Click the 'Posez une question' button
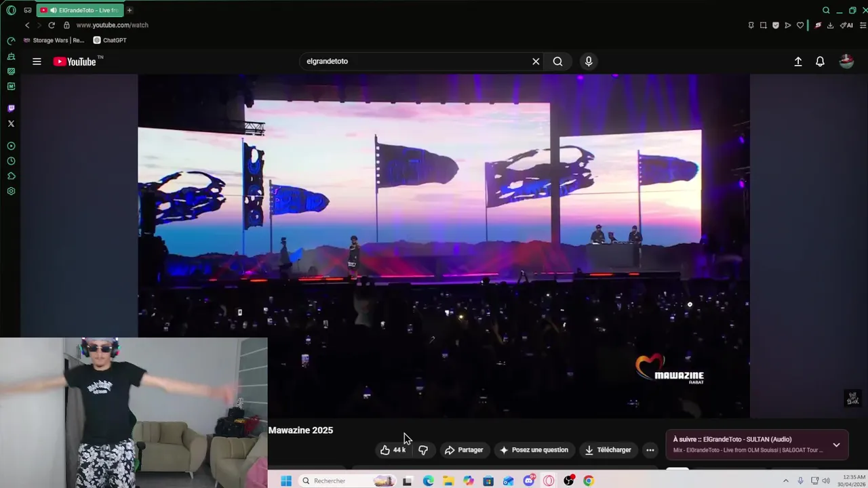The height and width of the screenshot is (488, 868). point(534,450)
